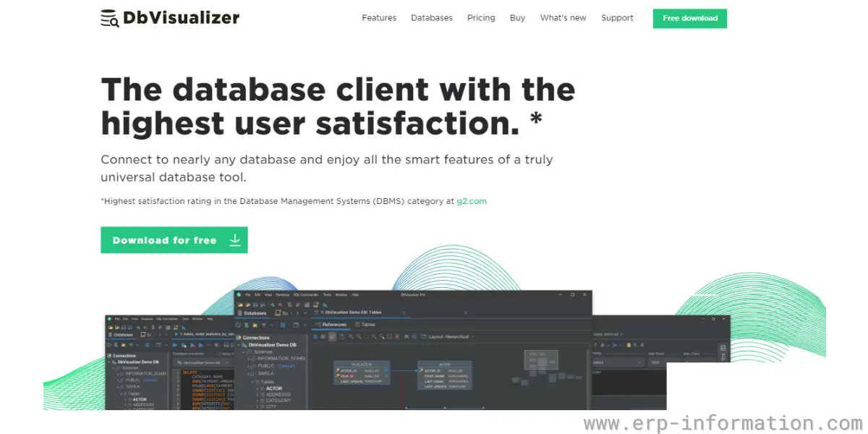Screen dimensions: 868x434
Task: Open the Support page
Action: [x=617, y=18]
